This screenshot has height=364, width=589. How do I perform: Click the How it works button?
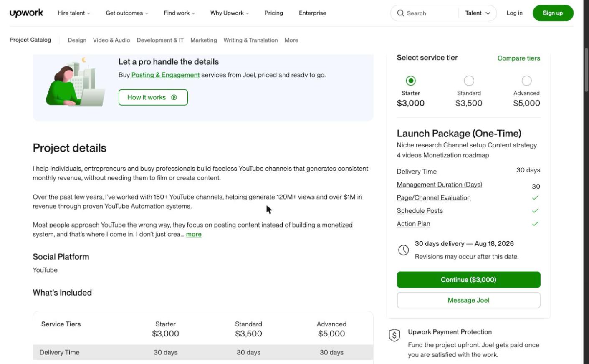153,97
